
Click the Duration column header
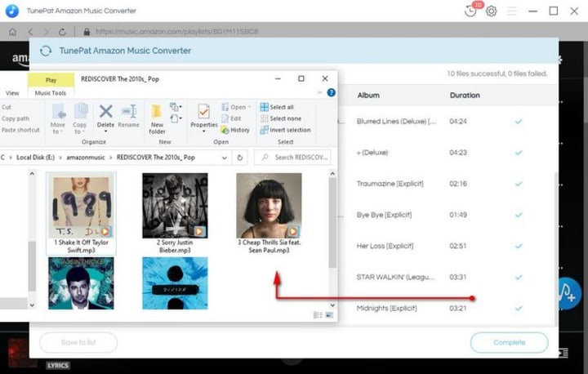465,96
